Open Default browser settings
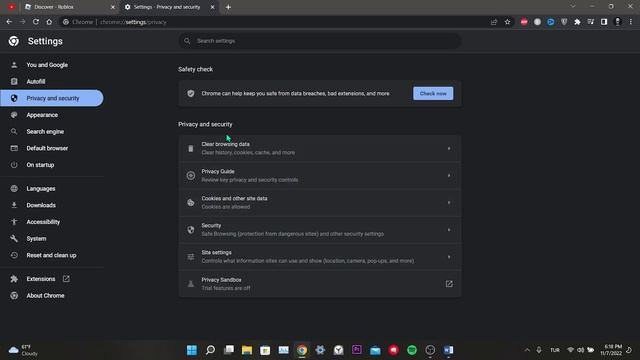640x360 pixels. pos(47,148)
